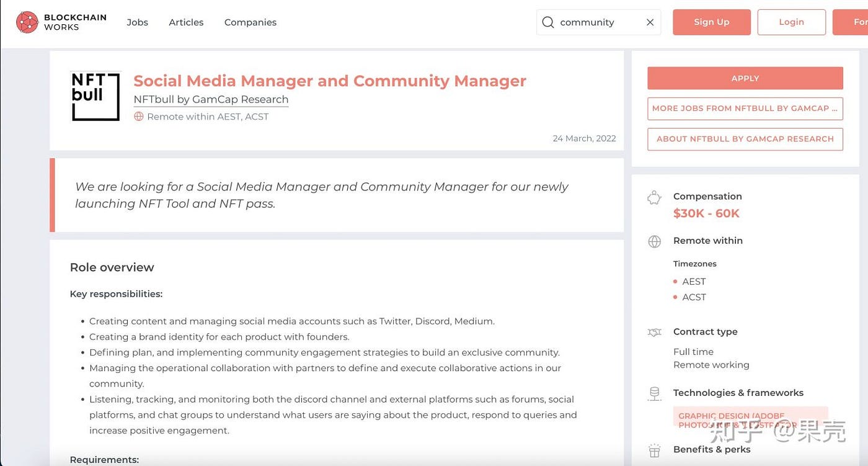
Task: Click the Full time contract text
Action: [693, 352]
